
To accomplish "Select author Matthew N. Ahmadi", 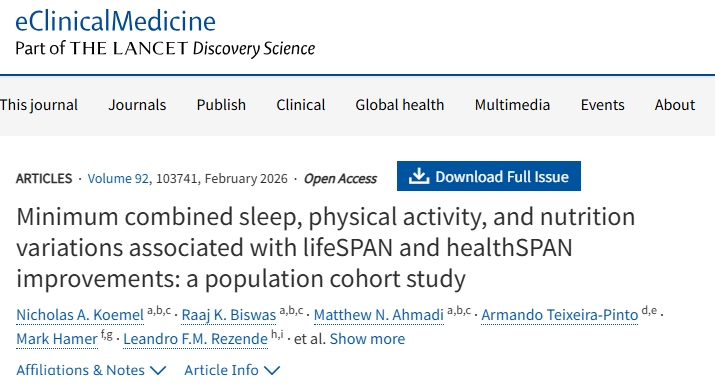I will [x=378, y=315].
